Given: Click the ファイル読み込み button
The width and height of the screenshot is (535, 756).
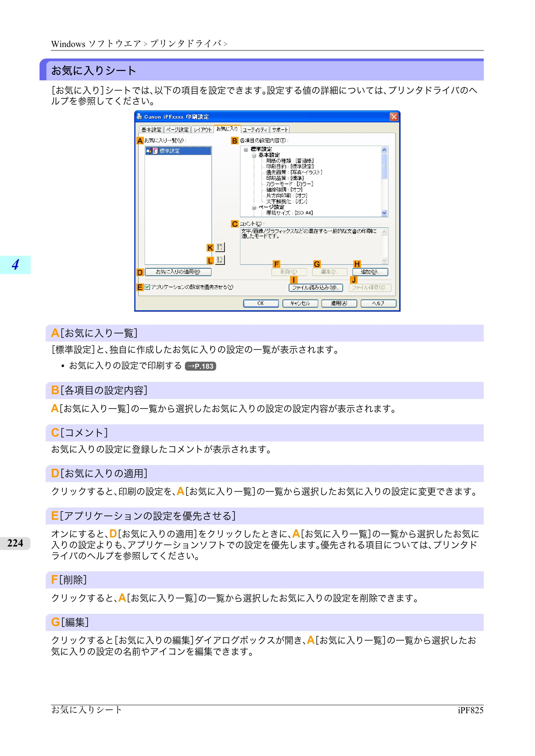Looking at the screenshot, I should click(x=315, y=288).
